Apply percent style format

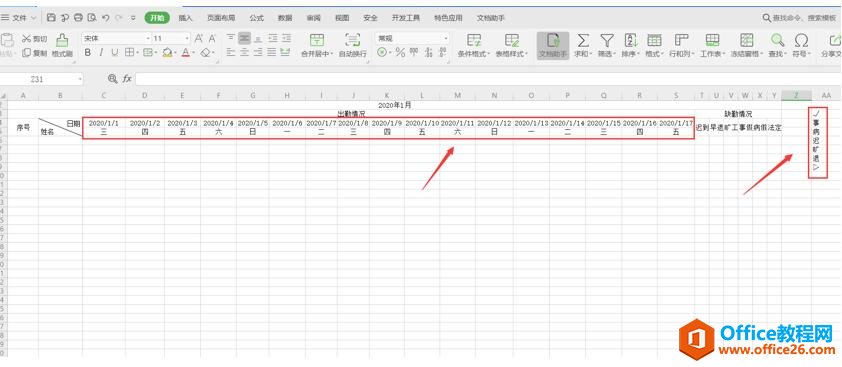coord(400,53)
